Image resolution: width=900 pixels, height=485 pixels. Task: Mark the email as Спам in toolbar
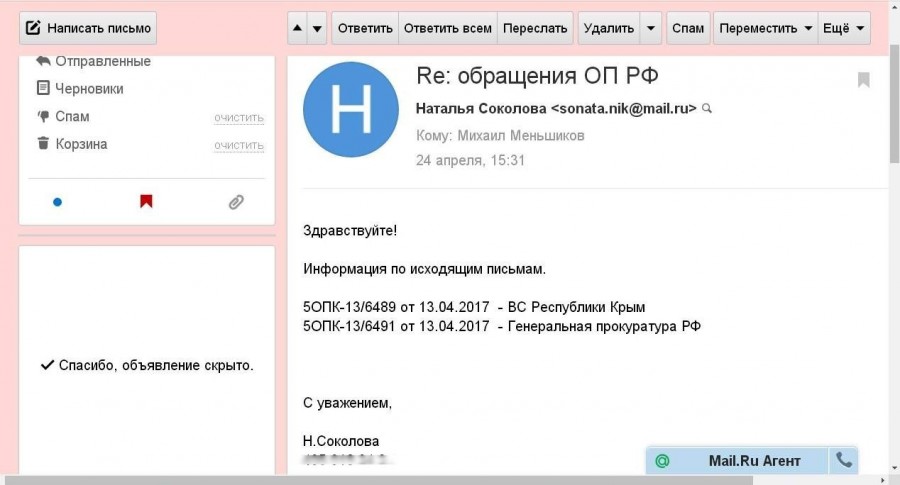coord(688,28)
